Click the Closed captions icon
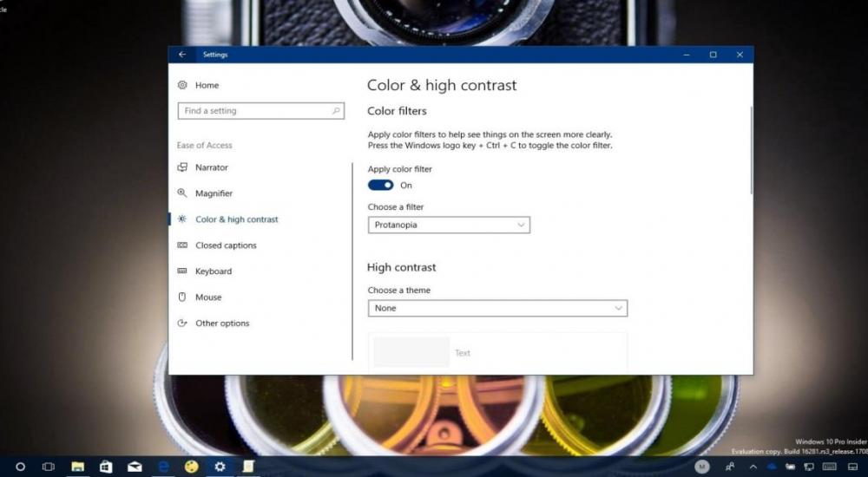 pos(182,245)
